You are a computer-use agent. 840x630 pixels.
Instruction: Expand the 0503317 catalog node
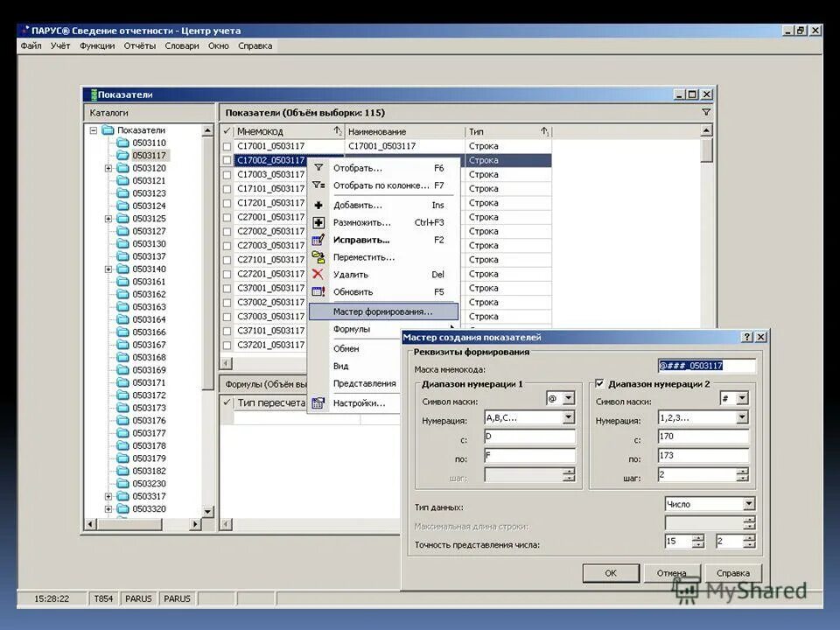coord(108,496)
